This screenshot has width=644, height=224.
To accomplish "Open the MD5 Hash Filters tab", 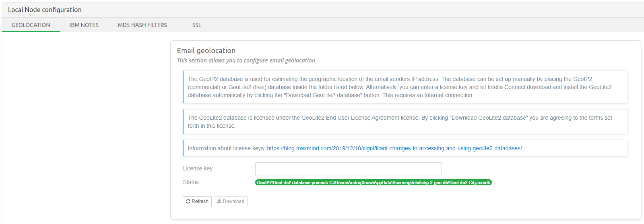I will click(142, 25).
